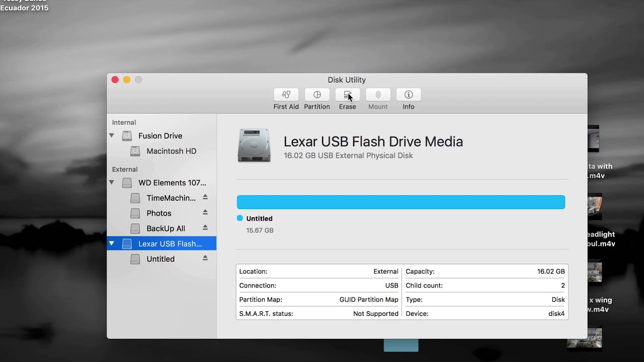Click the S.M.A.R.T. status Not Supported value
Viewport: 644px width, 362px height.
click(376, 314)
